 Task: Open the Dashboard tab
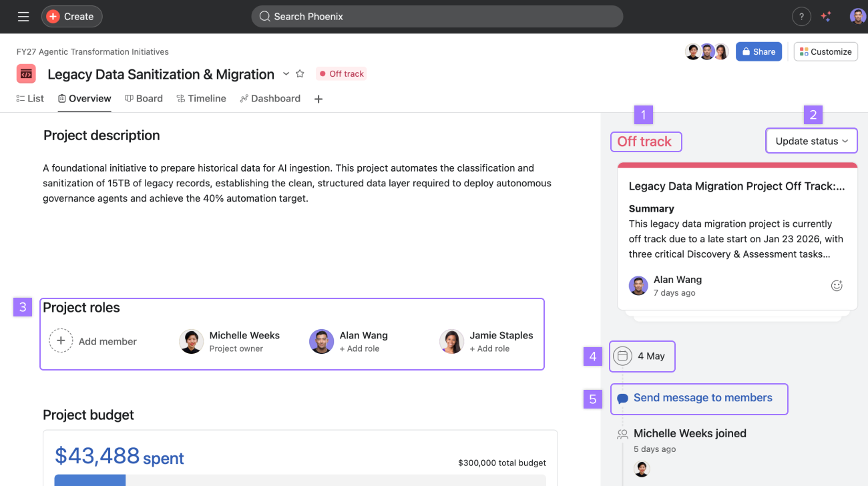tap(270, 99)
